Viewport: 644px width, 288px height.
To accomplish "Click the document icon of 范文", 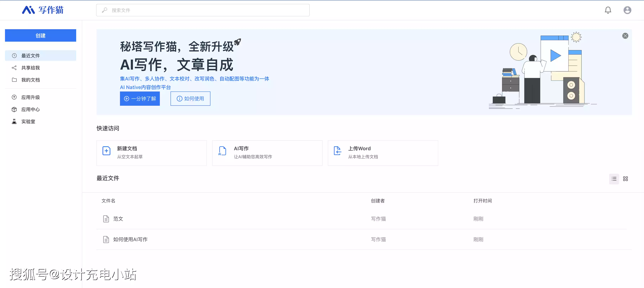I will 106,219.
